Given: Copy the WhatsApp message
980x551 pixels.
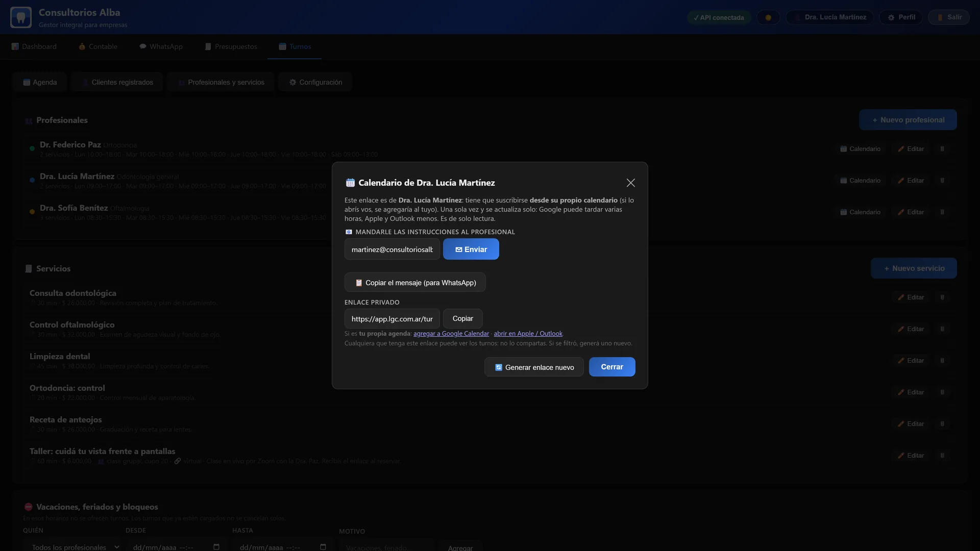Looking at the screenshot, I should point(415,283).
